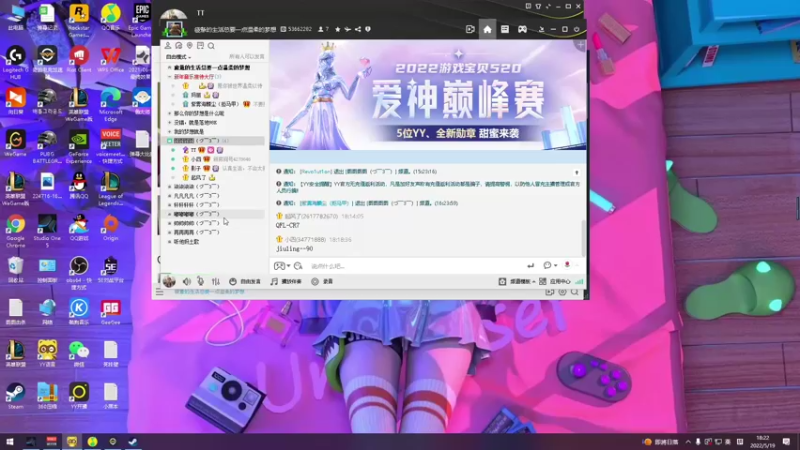
Task: Open Logitech G HUB desktop icon
Action: (x=15, y=62)
